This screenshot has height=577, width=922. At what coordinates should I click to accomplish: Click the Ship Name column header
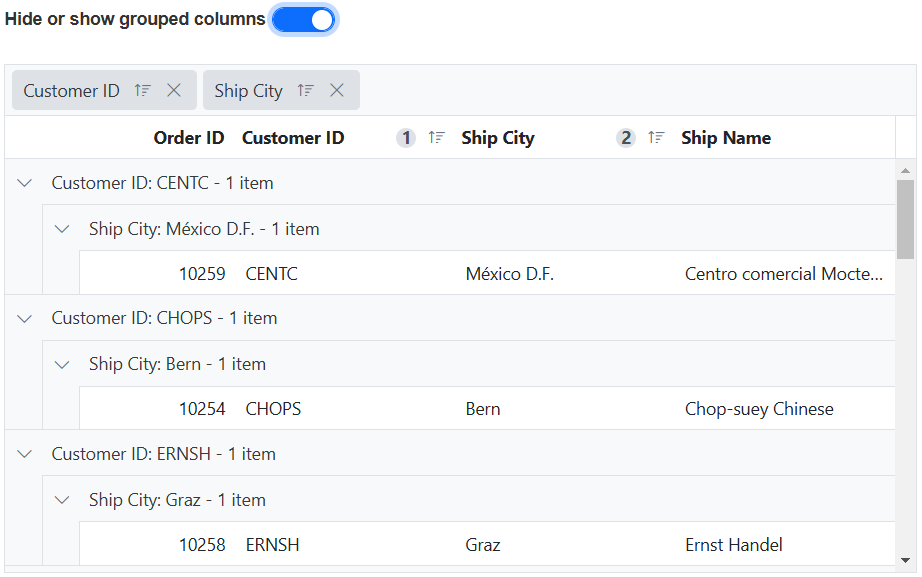pos(725,138)
